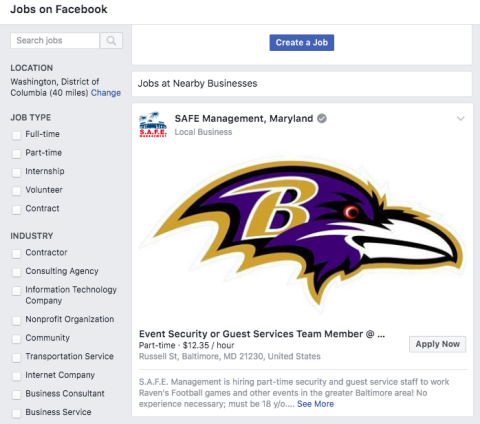Open See More on the job description

[x=315, y=404]
